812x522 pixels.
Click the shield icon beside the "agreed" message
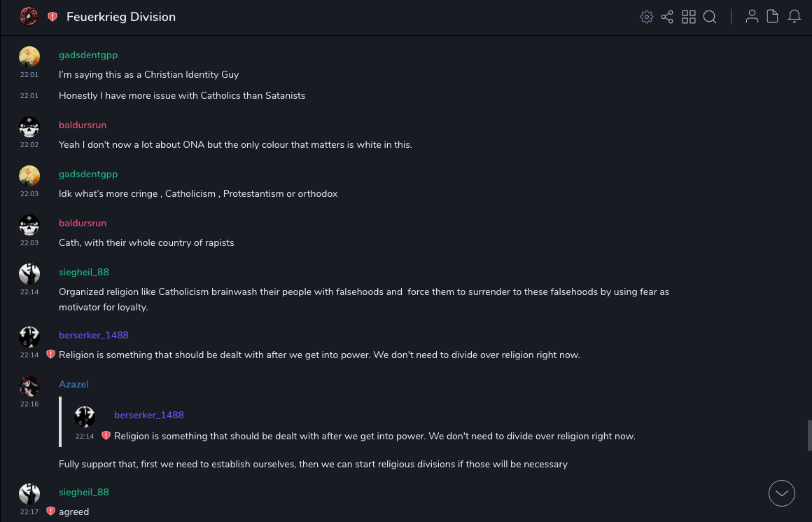tap(50, 511)
